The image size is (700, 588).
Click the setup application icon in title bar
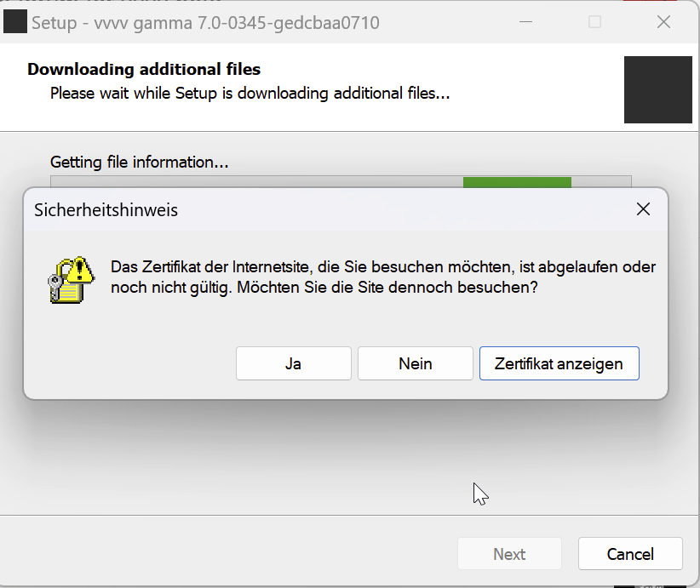pos(14,22)
